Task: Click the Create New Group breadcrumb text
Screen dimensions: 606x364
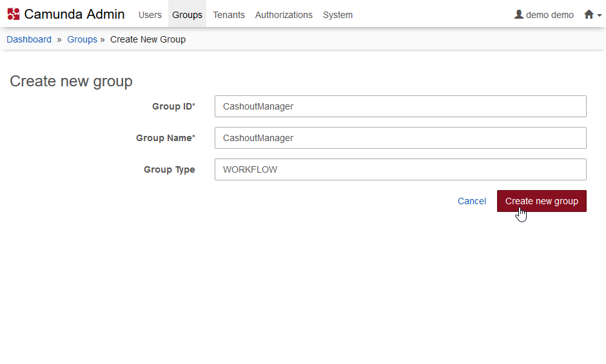Action: point(148,39)
